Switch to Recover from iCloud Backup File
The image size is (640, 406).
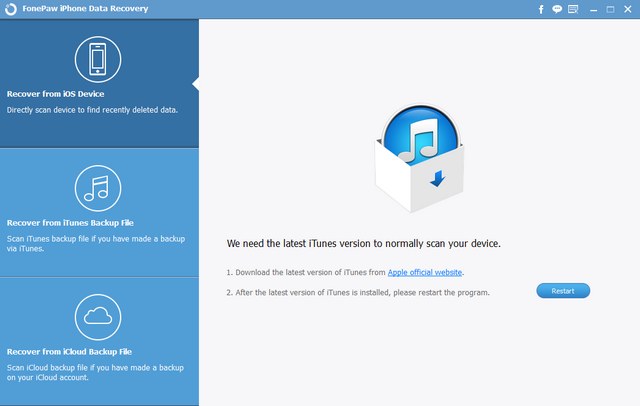(69, 352)
